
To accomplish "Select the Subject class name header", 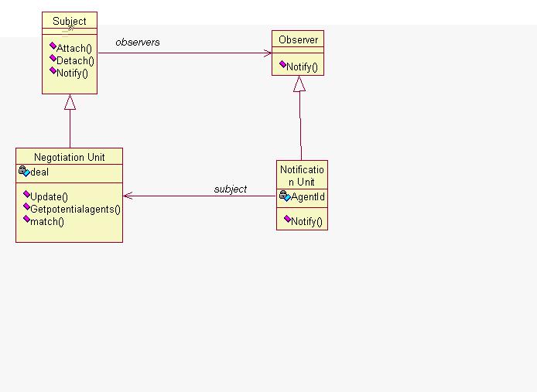I will coord(70,21).
